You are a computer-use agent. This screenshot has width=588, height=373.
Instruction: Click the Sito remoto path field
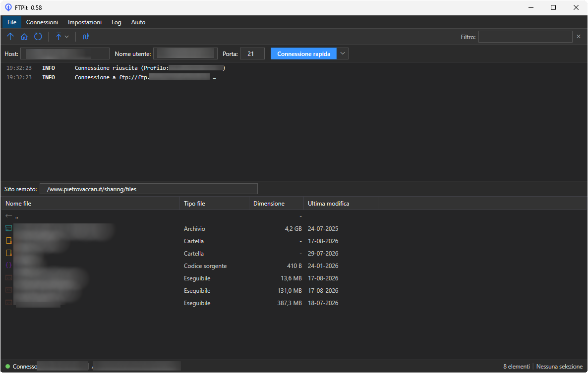149,189
